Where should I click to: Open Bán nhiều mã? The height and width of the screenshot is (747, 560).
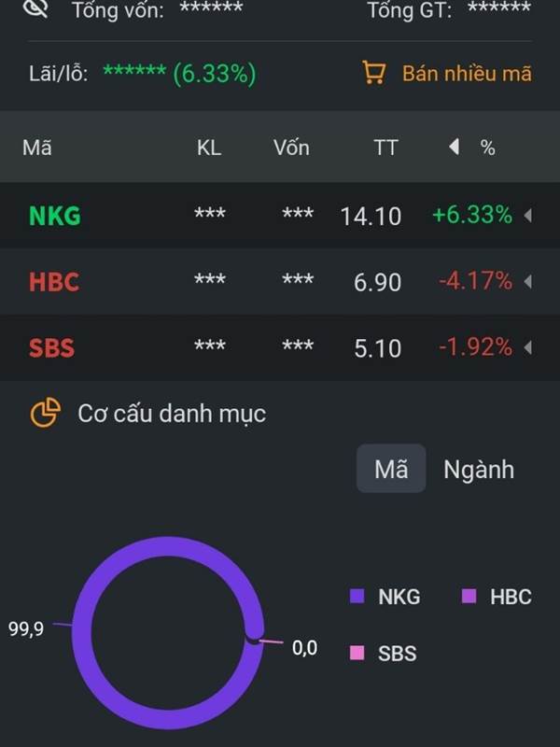pos(467,74)
